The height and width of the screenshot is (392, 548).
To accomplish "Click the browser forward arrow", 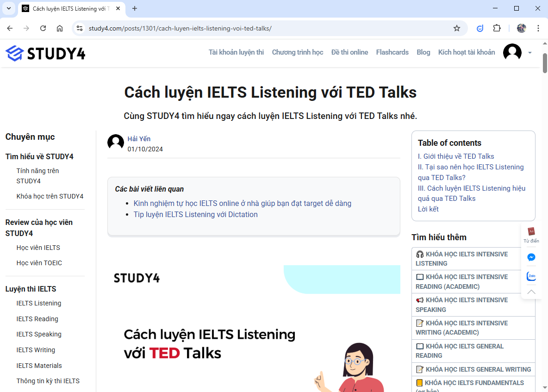I will 26,28.
